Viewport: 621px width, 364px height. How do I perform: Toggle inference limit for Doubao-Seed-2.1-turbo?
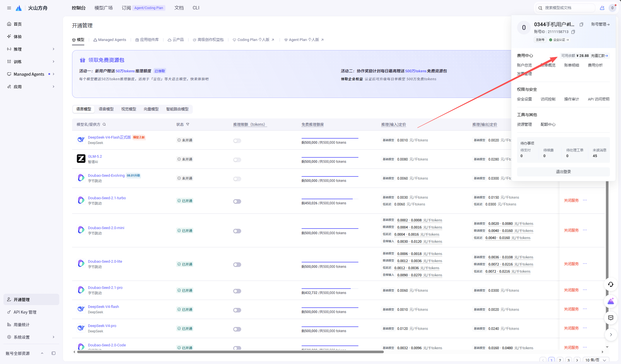coord(237,201)
